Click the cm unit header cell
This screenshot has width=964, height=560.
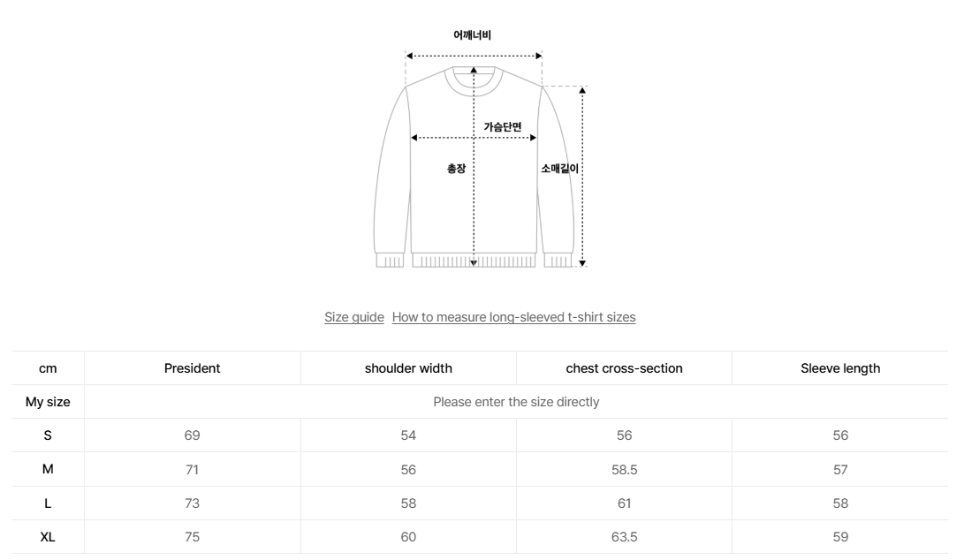tap(48, 368)
